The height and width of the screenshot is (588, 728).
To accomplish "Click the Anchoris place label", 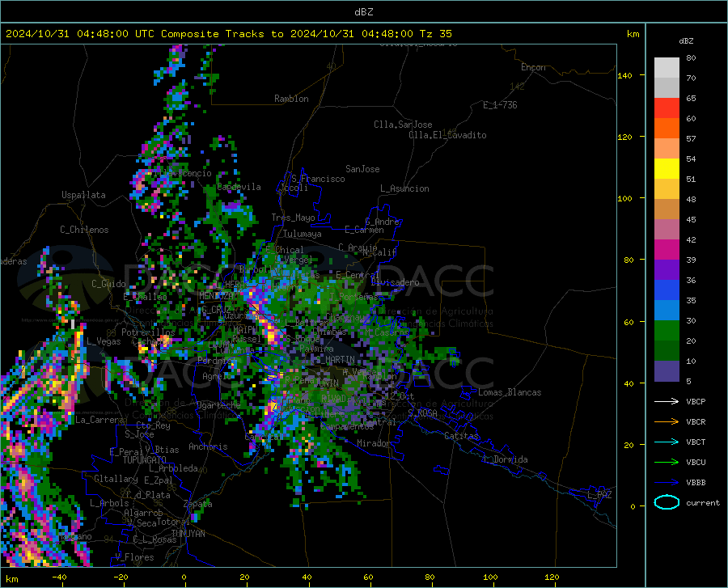I will (x=208, y=446).
